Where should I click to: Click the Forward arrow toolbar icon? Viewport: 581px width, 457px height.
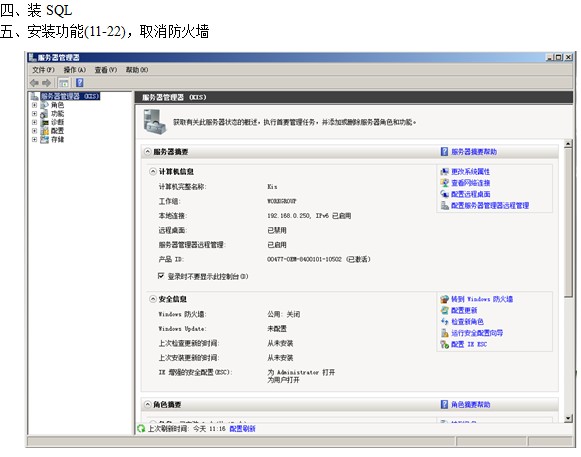coord(46,83)
